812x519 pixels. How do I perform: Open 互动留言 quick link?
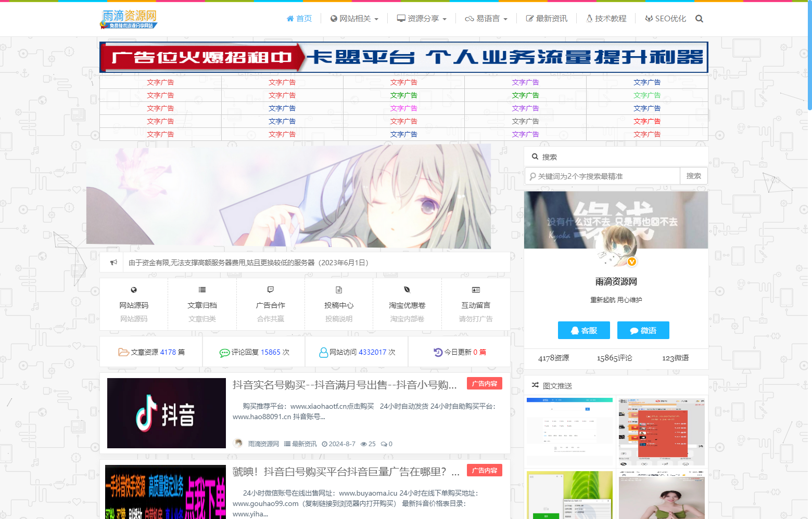point(476,305)
